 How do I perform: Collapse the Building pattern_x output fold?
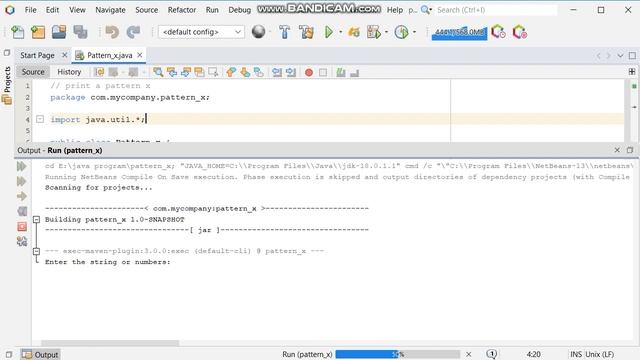click(36, 220)
